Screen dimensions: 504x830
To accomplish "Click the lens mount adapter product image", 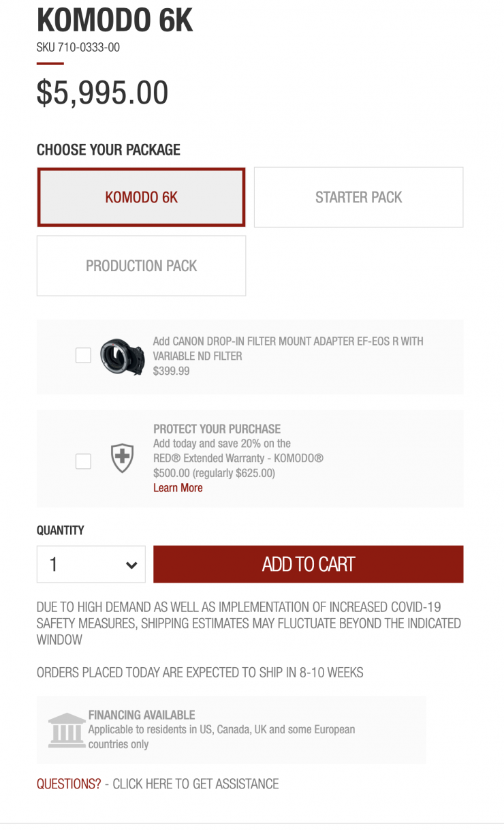I will [123, 357].
